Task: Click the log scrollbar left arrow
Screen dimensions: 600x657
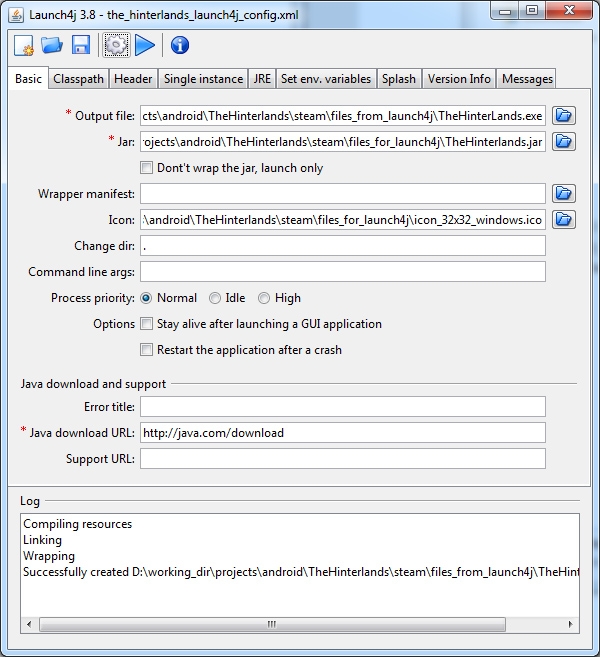Action: [x=29, y=624]
